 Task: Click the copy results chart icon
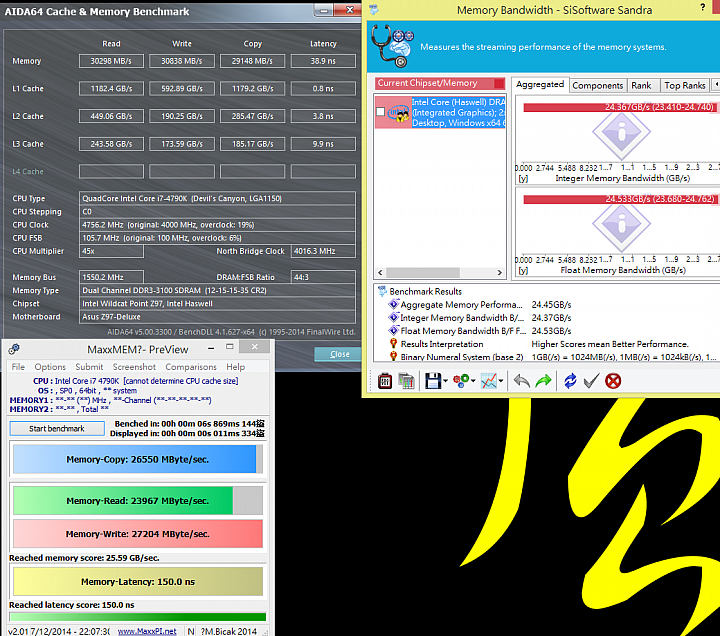406,381
